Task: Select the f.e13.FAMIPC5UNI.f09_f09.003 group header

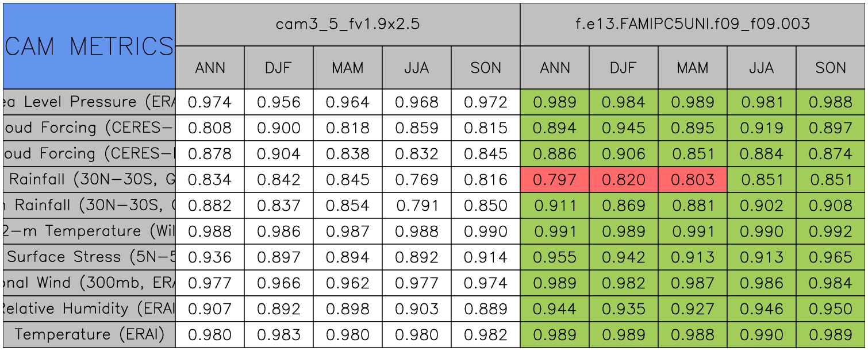Action: click(693, 24)
